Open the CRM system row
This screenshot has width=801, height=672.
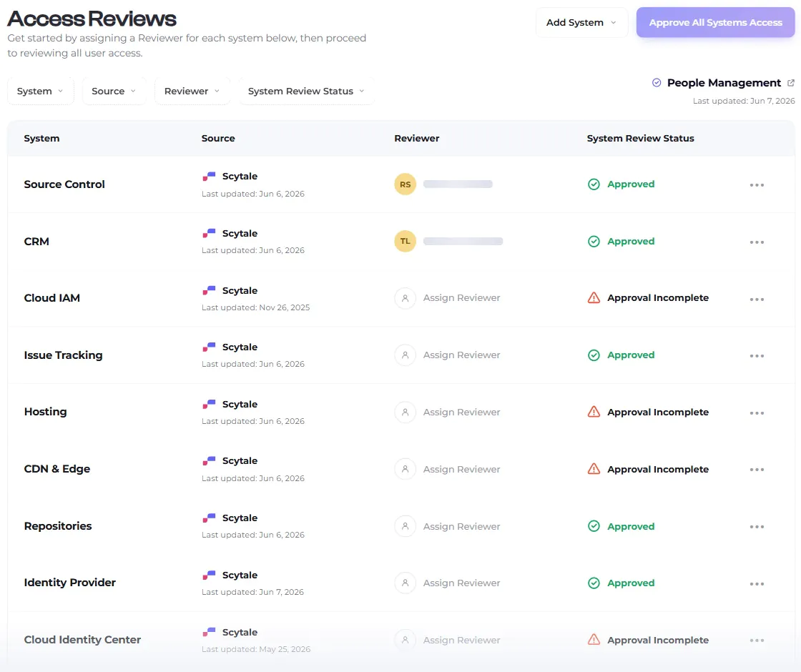point(401,241)
